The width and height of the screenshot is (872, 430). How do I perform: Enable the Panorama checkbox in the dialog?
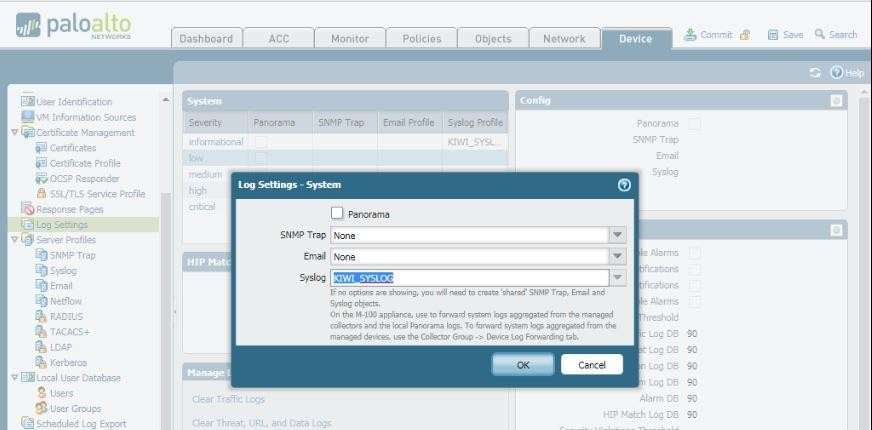tap(337, 214)
